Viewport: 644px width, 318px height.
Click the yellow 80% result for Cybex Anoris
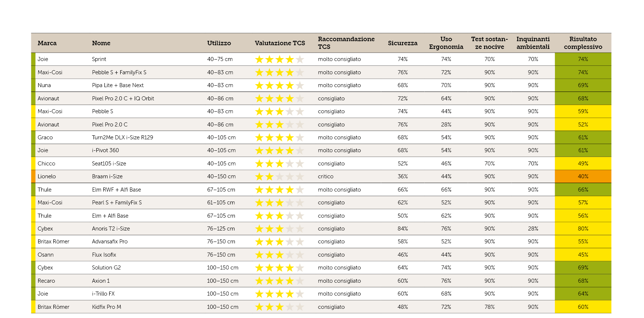click(x=583, y=229)
